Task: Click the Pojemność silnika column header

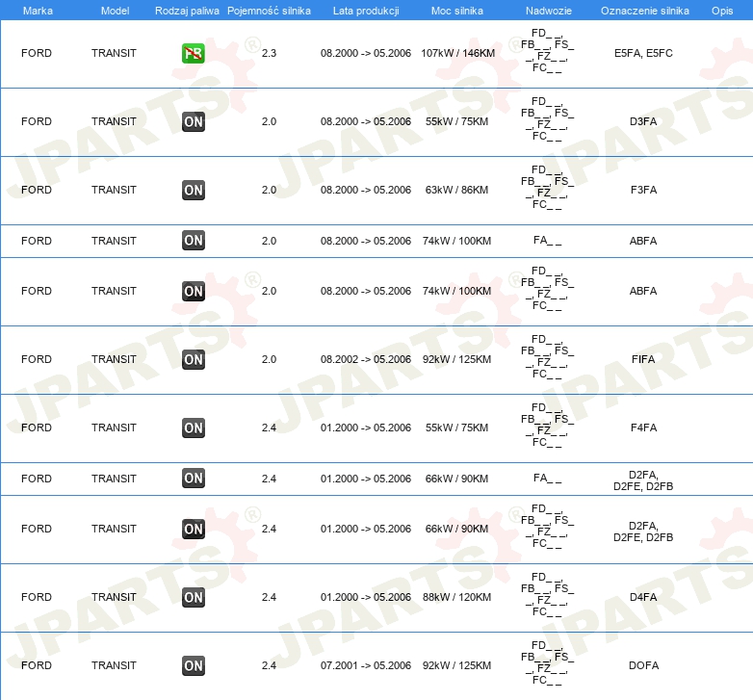Action: 269,11
